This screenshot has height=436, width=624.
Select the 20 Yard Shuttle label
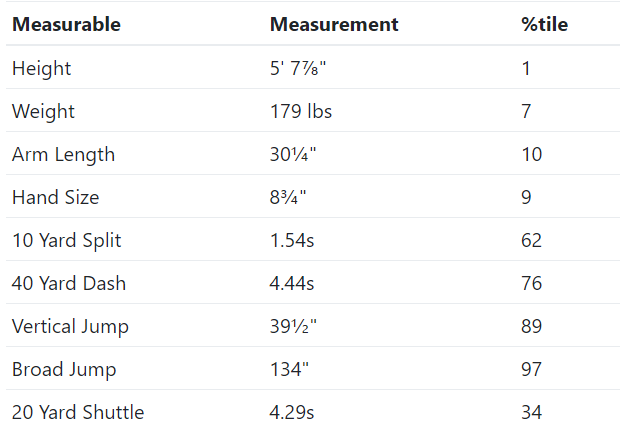(78, 412)
